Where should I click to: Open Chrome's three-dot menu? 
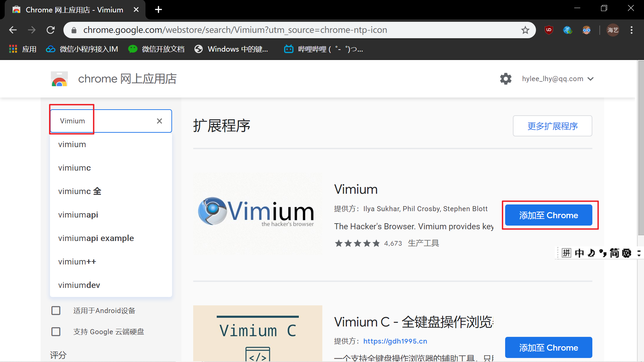pyautogui.click(x=632, y=30)
